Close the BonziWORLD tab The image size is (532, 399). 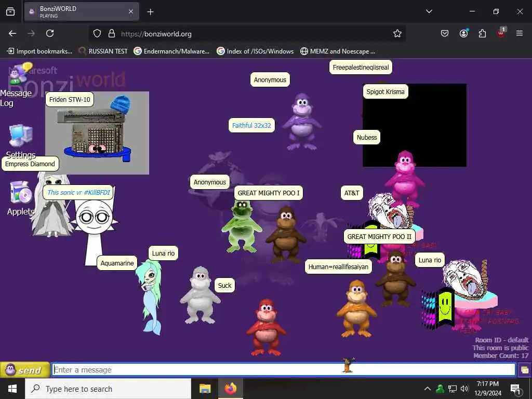pos(131,12)
